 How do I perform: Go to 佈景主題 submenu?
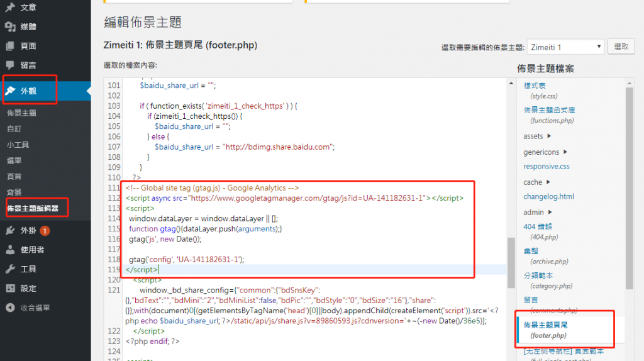click(x=22, y=113)
